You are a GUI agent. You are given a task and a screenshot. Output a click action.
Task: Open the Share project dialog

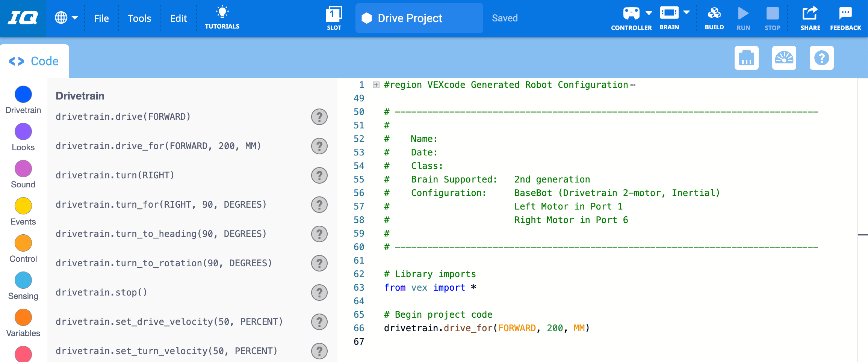coord(810,15)
